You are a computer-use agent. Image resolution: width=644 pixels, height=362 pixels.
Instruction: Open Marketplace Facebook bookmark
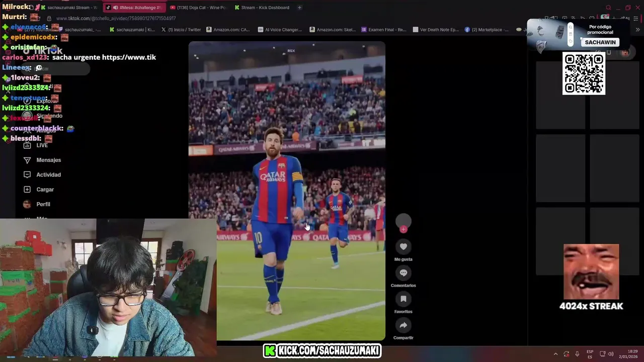coord(487,30)
